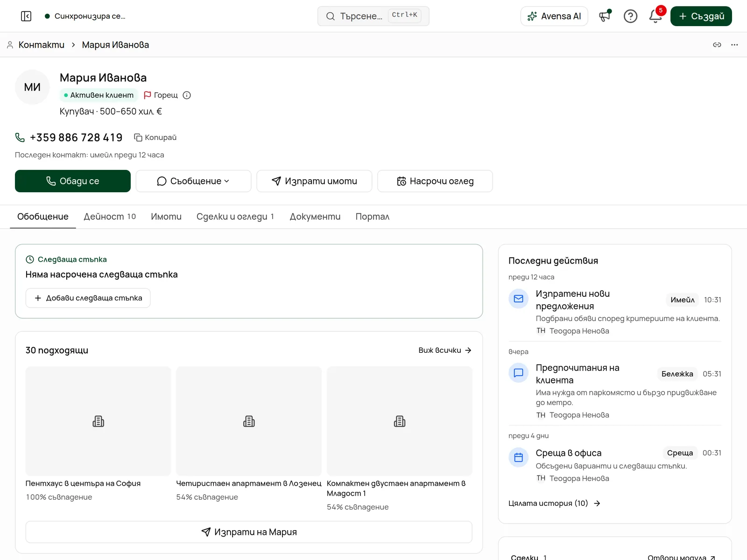
Task: Open Avensa AI assistant
Action: click(554, 16)
